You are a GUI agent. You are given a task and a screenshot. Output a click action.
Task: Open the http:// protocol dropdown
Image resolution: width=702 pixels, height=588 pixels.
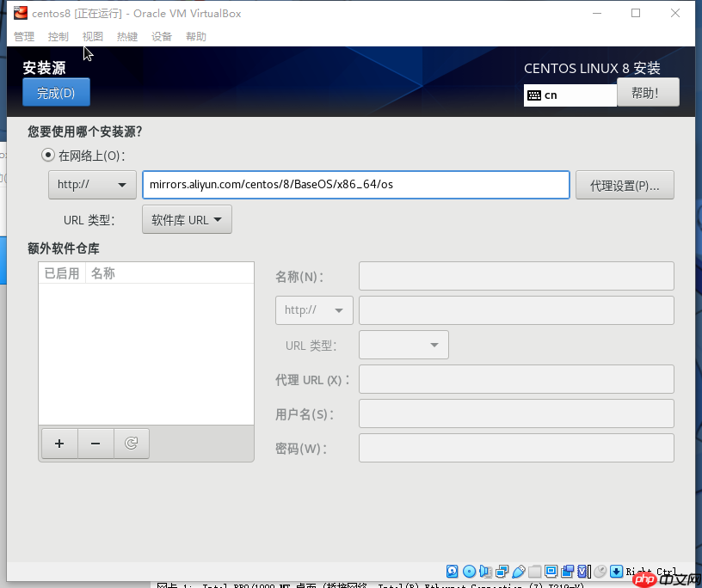coord(92,184)
